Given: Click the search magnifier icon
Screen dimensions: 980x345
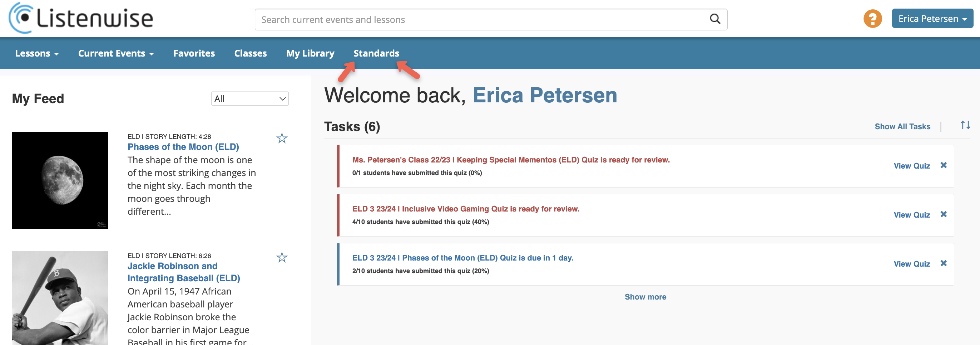Looking at the screenshot, I should point(715,19).
